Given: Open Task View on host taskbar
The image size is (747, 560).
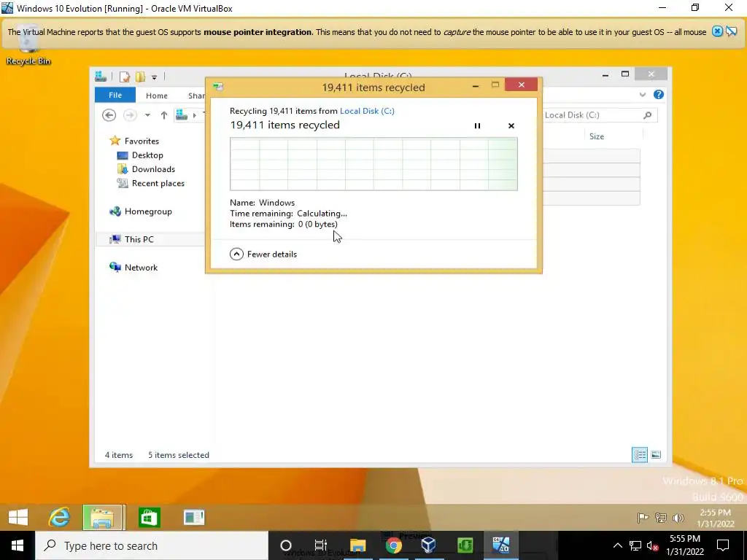Looking at the screenshot, I should [321, 545].
